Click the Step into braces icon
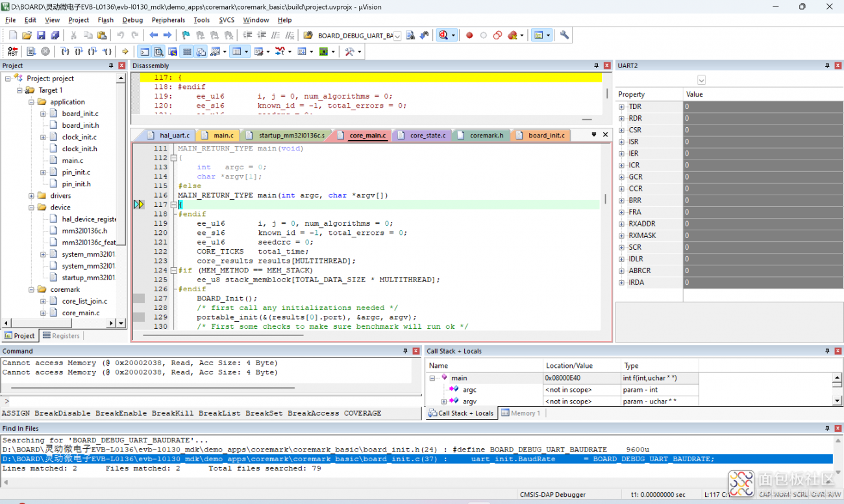This screenshot has width=844, height=504. 65,51
